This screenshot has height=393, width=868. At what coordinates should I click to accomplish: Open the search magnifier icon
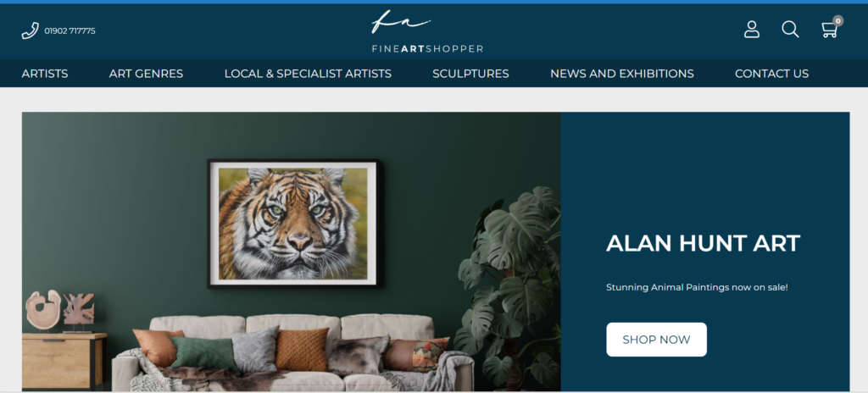click(790, 30)
